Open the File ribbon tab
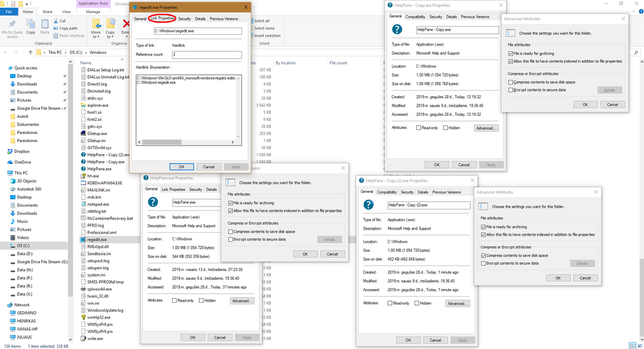644x349 pixels. point(9,12)
